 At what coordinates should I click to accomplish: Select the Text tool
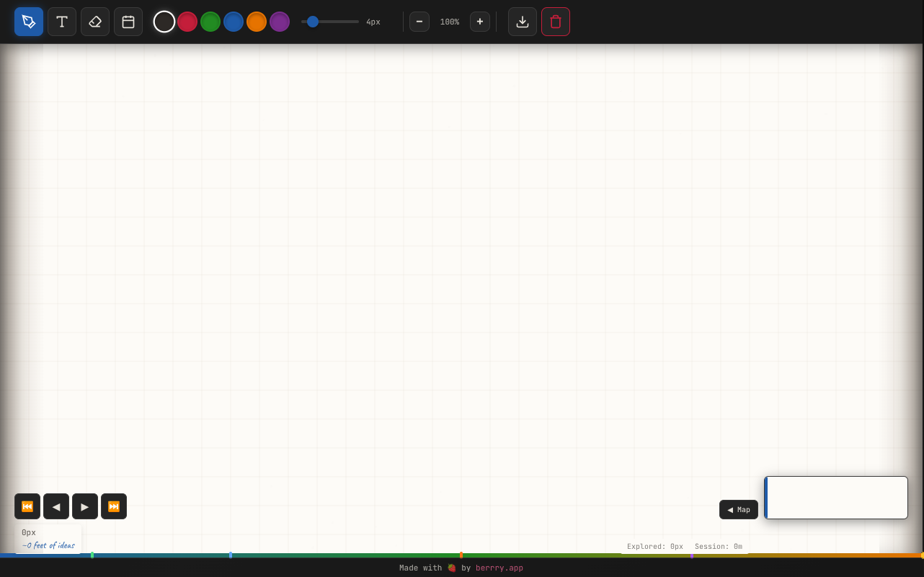tap(62, 22)
